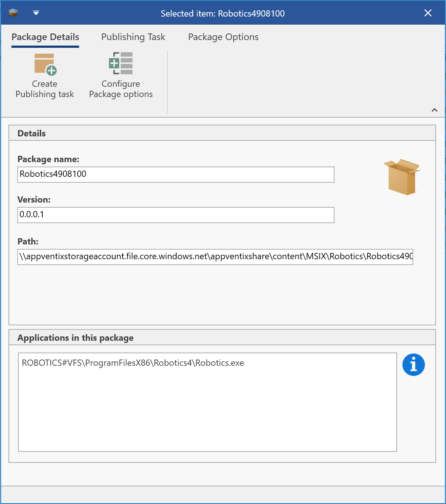This screenshot has width=446, height=504.
Task: Close the Selected item window
Action: click(x=428, y=13)
